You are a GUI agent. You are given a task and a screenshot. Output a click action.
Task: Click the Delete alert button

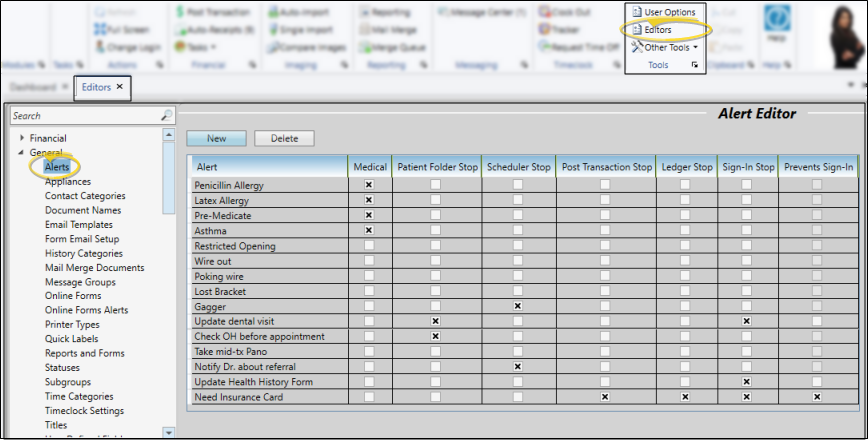(x=284, y=138)
